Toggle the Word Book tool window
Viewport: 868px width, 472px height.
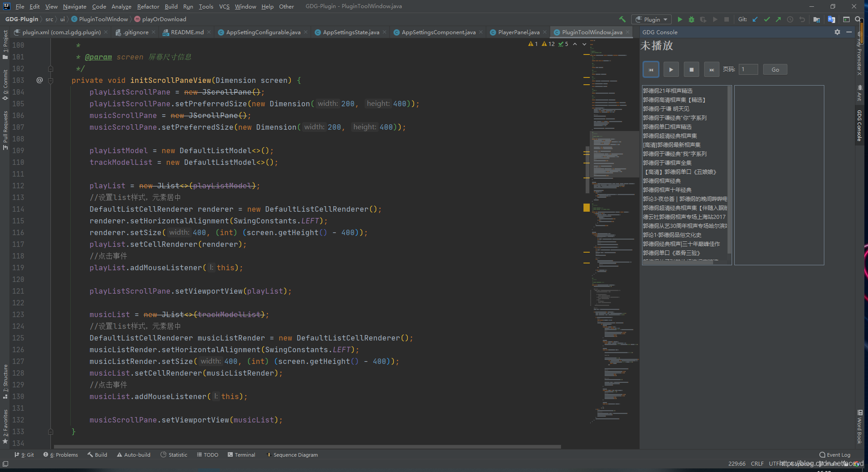coord(860,427)
